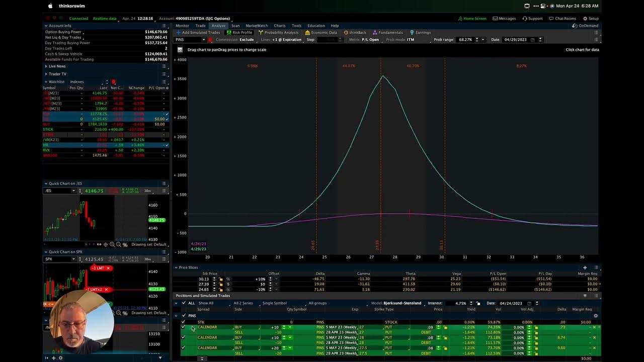Click All 2 Series filter
Image resolution: width=644 pixels, height=362 pixels.
243,303
